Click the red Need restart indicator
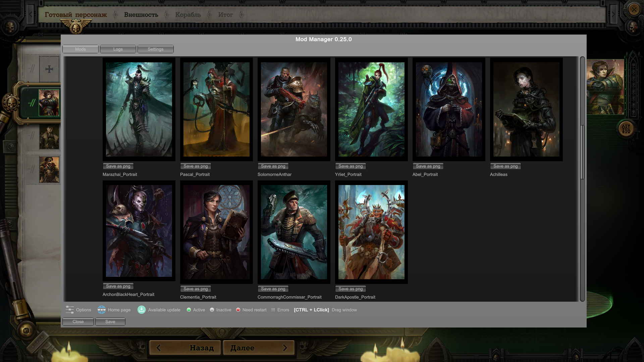Viewport: 644px width, 362px height. (238, 310)
